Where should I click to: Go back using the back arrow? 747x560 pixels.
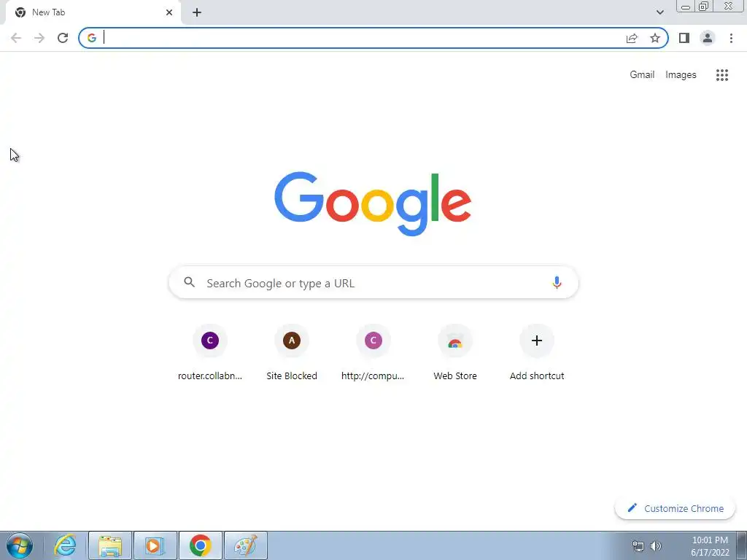pos(16,38)
